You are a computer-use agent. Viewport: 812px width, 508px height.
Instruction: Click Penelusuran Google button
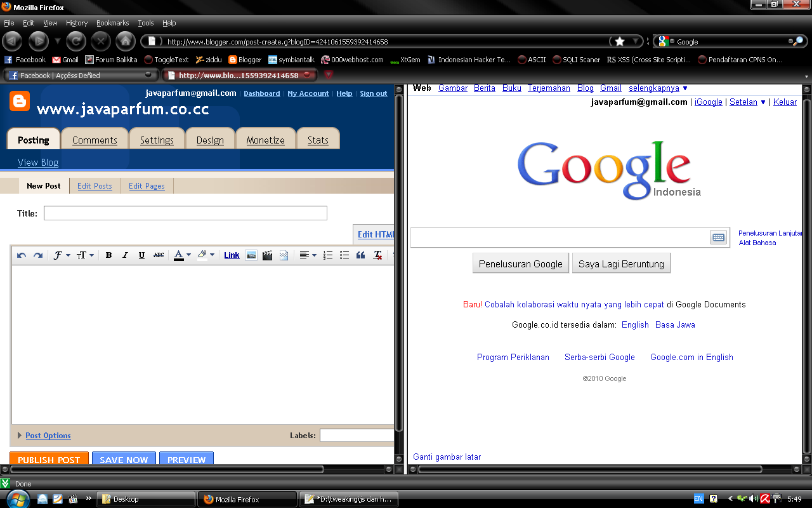pos(521,264)
